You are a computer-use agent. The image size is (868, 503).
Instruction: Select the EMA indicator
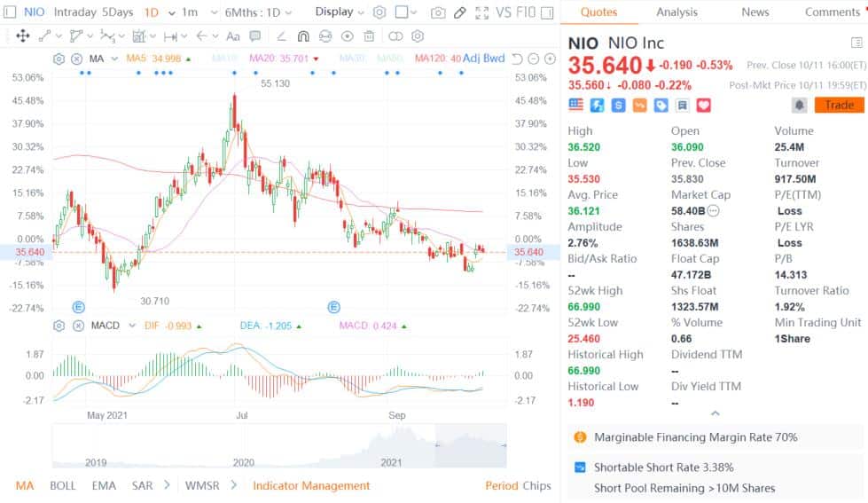[x=104, y=486]
